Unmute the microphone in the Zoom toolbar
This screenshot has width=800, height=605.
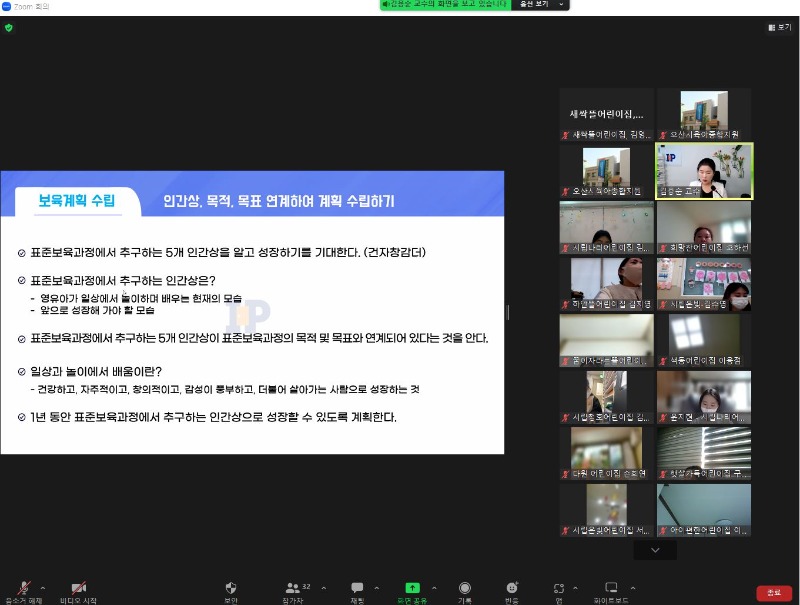22,588
